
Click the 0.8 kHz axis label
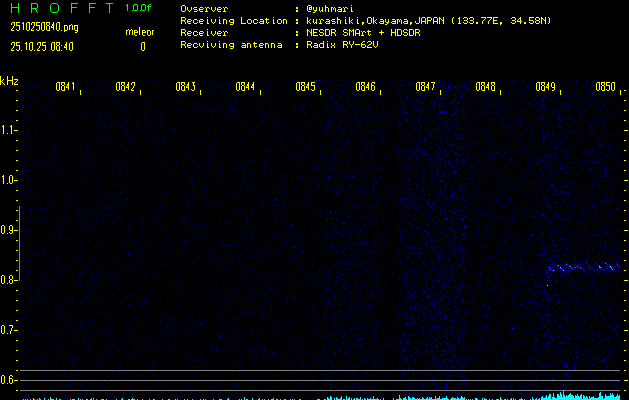(7, 280)
